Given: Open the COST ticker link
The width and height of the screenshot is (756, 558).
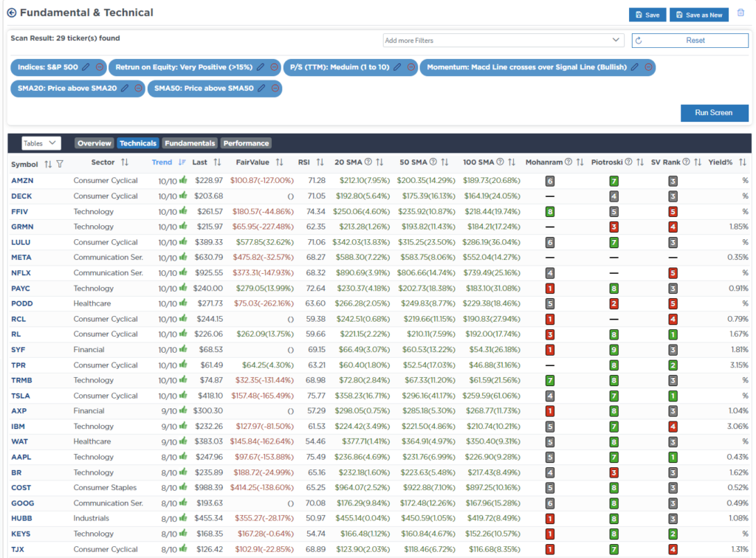Looking at the screenshot, I should click(21, 488).
